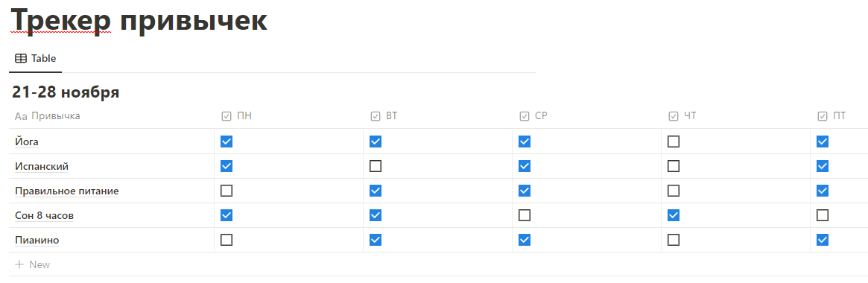
Task: Click the checkbox icon in ВТ column header
Action: pyautogui.click(x=376, y=116)
